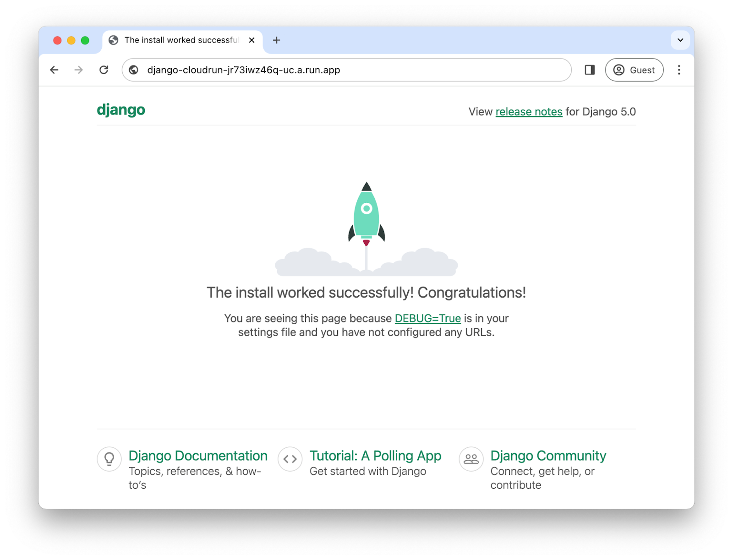Viewport: 733px width, 560px height.
Task: Open the Guest profile button
Action: click(634, 70)
